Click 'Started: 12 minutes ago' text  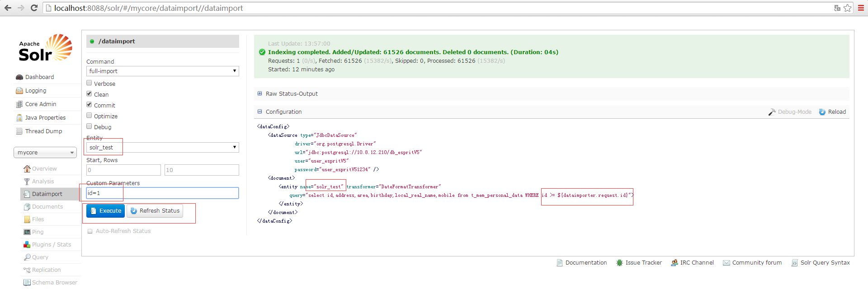pyautogui.click(x=301, y=70)
